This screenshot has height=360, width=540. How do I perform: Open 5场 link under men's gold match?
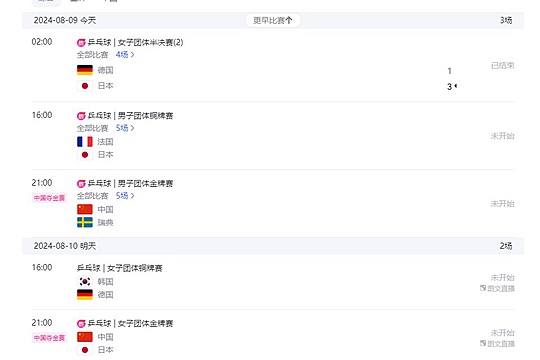click(125, 196)
